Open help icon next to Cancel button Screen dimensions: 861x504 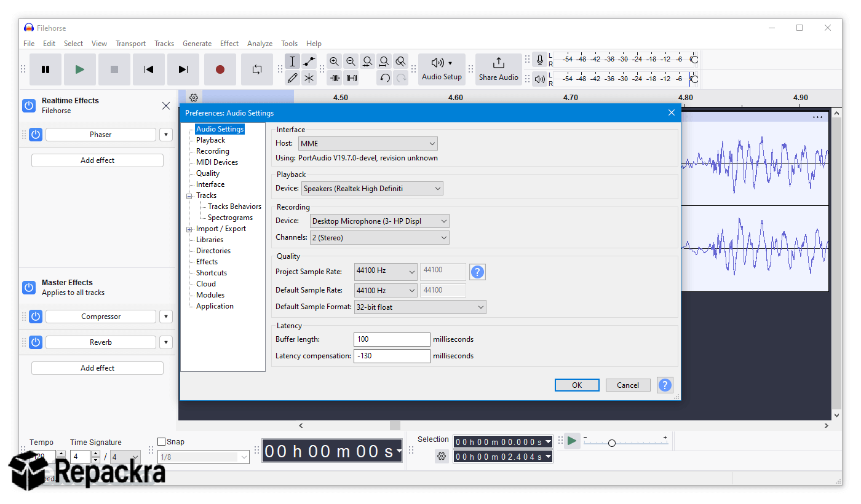665,385
